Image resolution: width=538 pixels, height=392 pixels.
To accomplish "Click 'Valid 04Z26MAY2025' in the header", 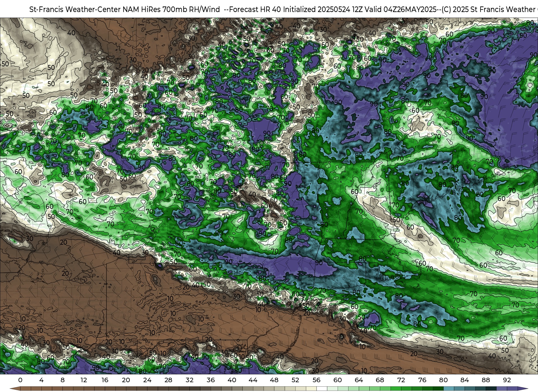I will point(401,10).
